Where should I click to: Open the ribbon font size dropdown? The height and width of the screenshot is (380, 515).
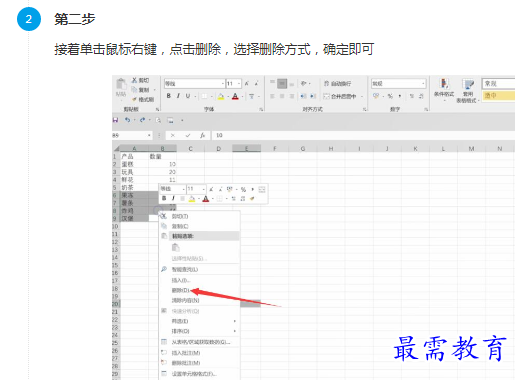[x=239, y=83]
